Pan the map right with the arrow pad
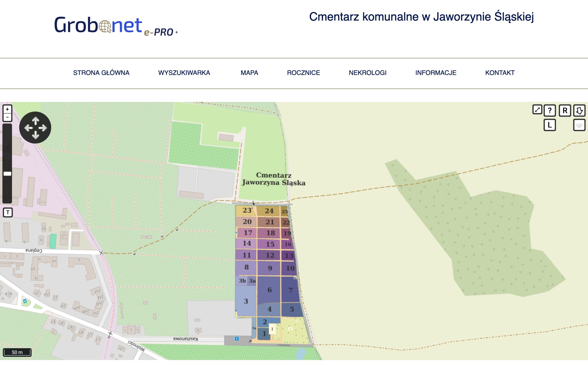Image resolution: width=588 pixels, height=365 pixels. [43, 128]
